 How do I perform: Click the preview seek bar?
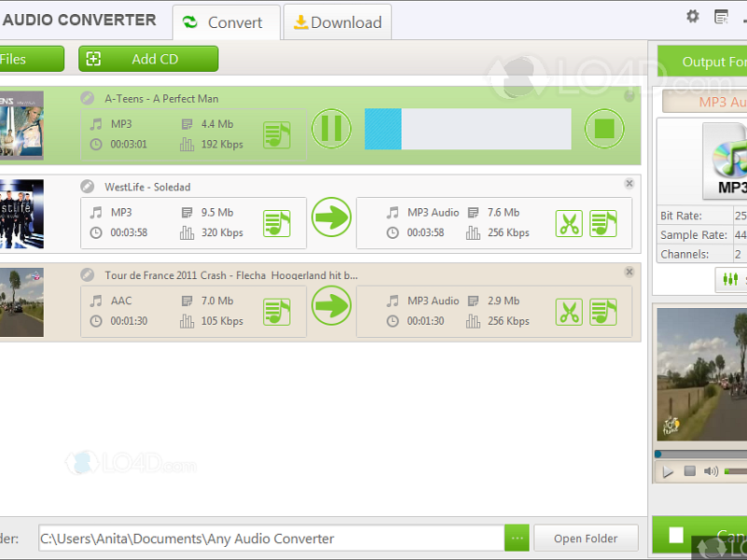point(701,454)
